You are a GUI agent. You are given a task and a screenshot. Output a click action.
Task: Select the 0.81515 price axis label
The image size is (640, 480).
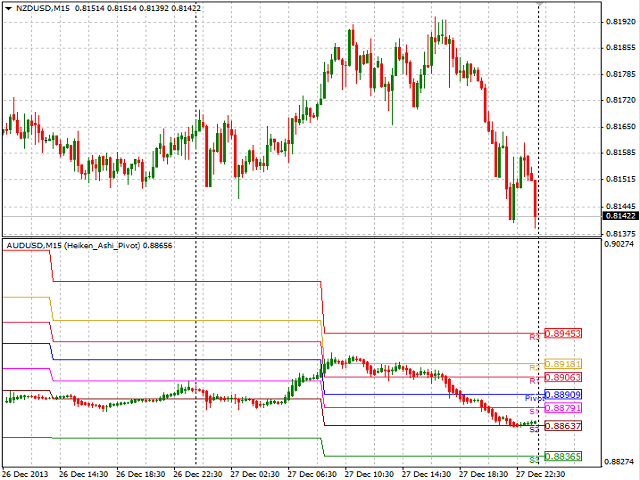621,179
